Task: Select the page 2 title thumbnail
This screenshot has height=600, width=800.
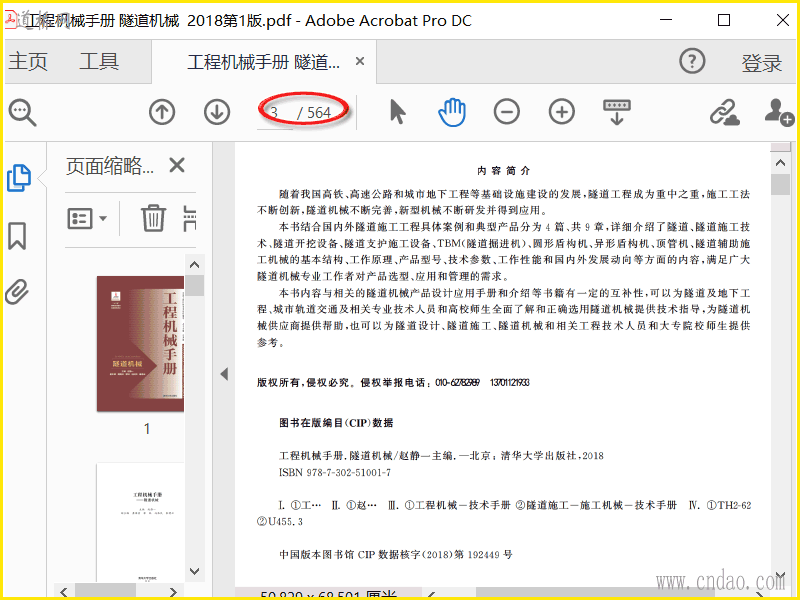Action: (x=140, y=522)
